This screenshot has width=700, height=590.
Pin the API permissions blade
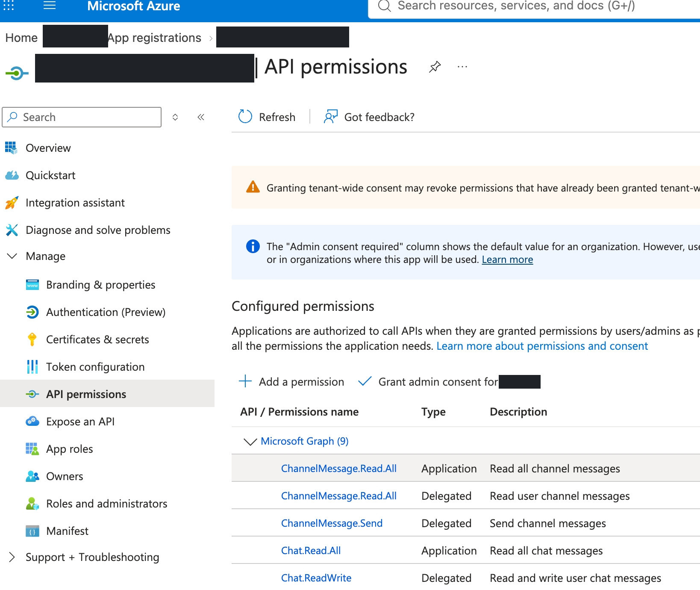coord(435,67)
